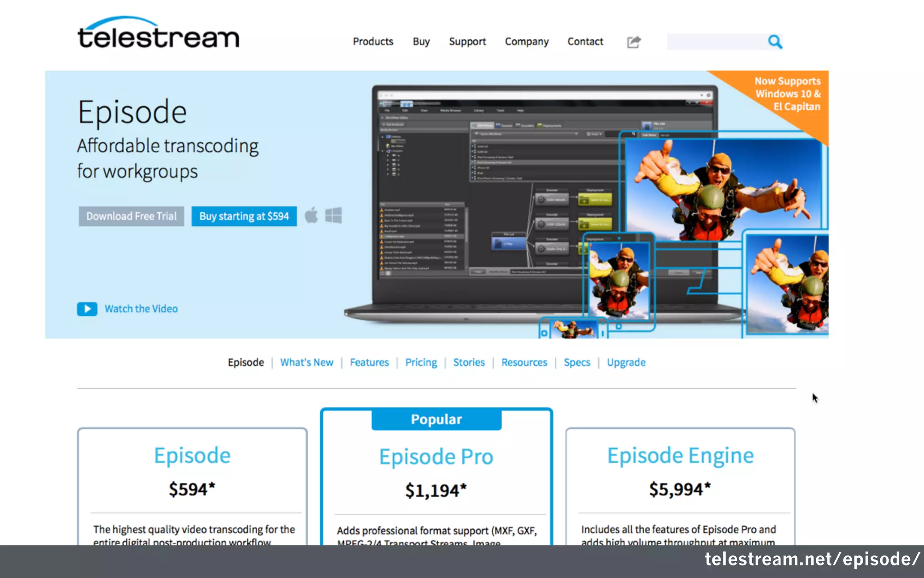Go to the What's New tab
924x578 pixels.
307,363
